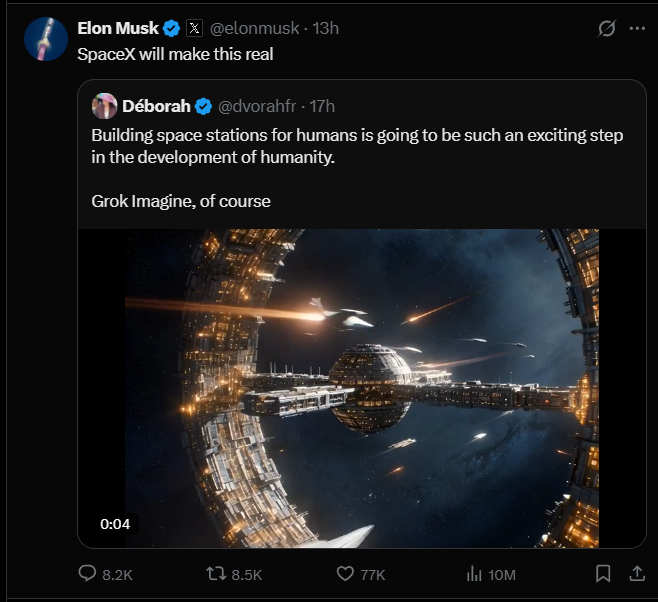Go to the @elonmusk handle
The height and width of the screenshot is (602, 658).
click(253, 28)
